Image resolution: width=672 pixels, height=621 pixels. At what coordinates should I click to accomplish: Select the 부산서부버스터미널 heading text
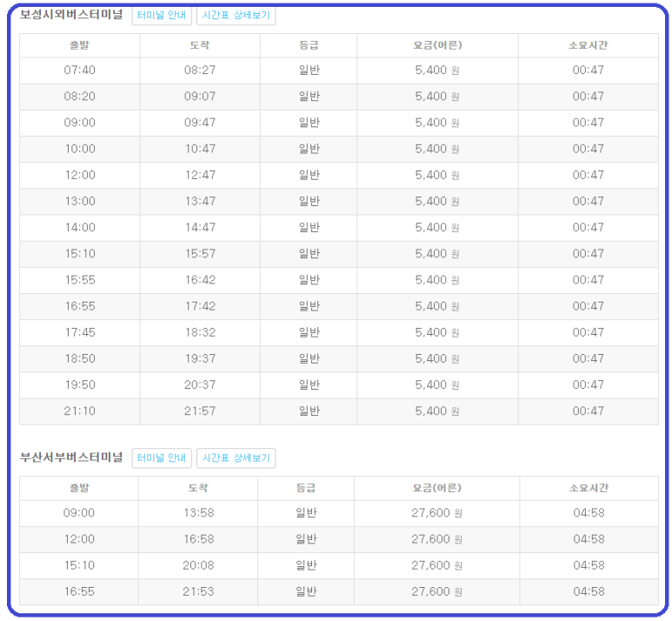tap(71, 457)
